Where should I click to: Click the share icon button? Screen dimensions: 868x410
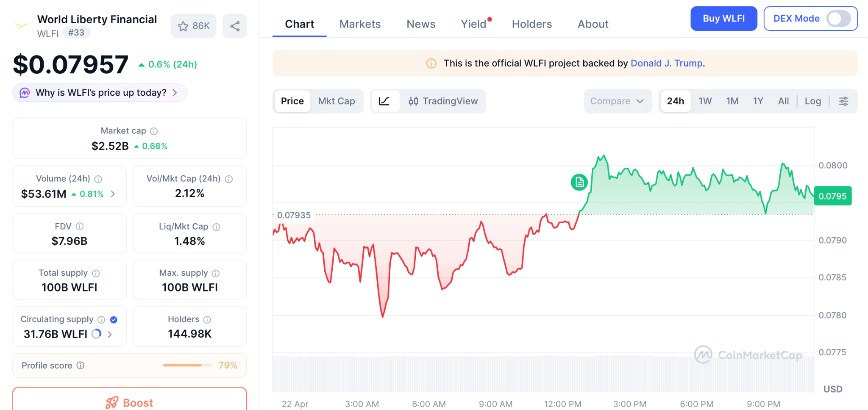[x=235, y=26]
